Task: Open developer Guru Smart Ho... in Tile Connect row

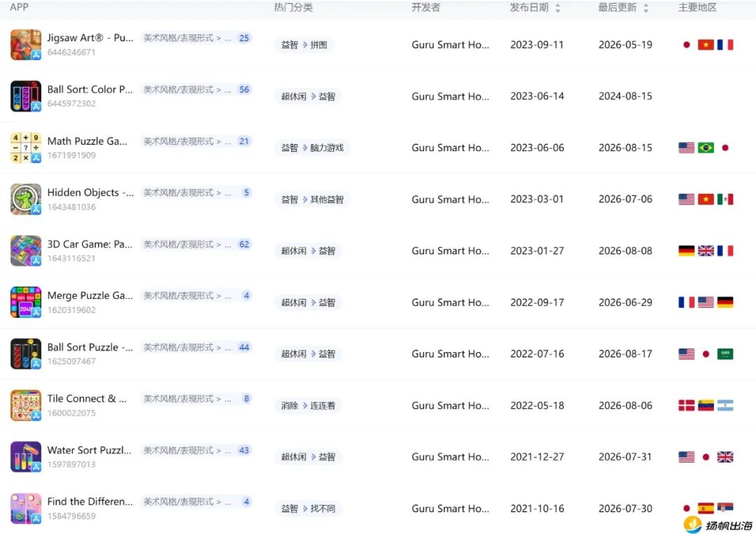Action: (450, 406)
